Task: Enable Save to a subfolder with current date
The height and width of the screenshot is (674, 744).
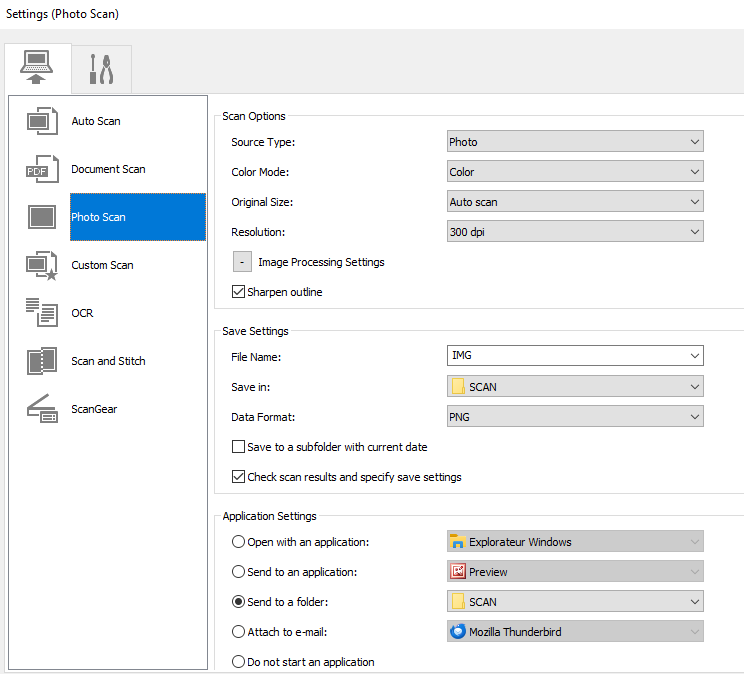Action: (238, 447)
